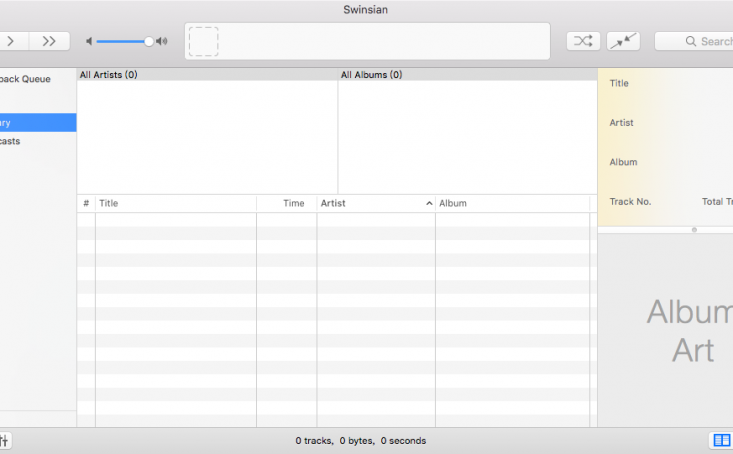Toggle shuffle playback button

(583, 41)
